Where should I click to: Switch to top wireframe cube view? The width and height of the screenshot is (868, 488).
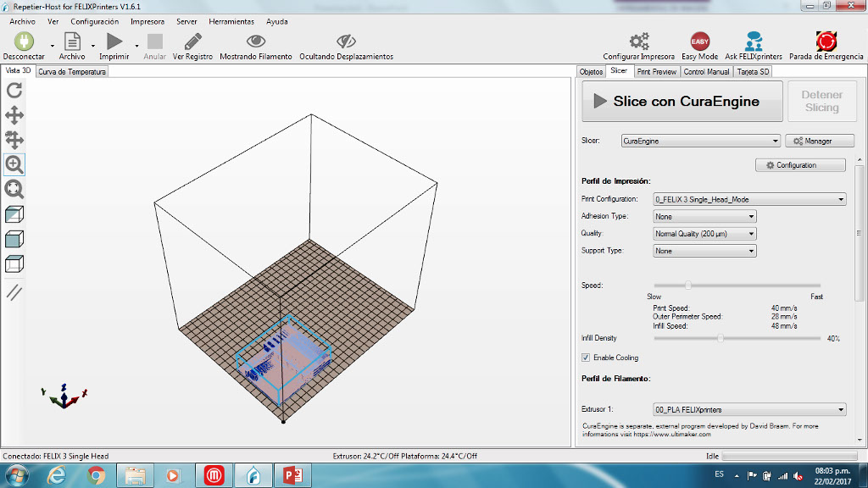pyautogui.click(x=14, y=264)
